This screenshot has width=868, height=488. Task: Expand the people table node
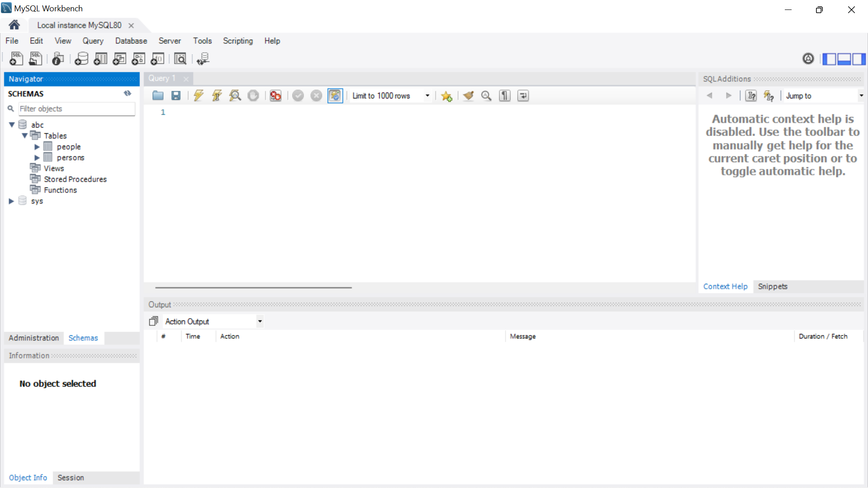[37, 147]
